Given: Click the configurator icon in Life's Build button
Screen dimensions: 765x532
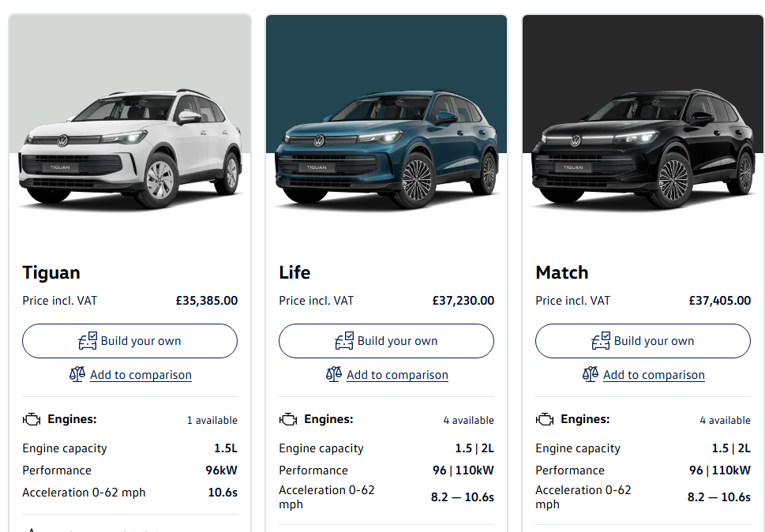Looking at the screenshot, I should (344, 341).
